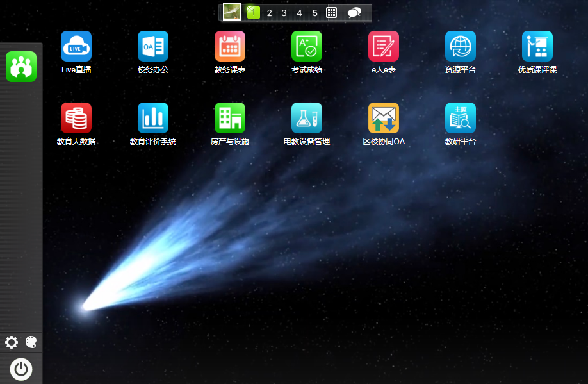Open the all-apps grid view
Image resolution: width=588 pixels, height=384 pixels.
point(332,13)
